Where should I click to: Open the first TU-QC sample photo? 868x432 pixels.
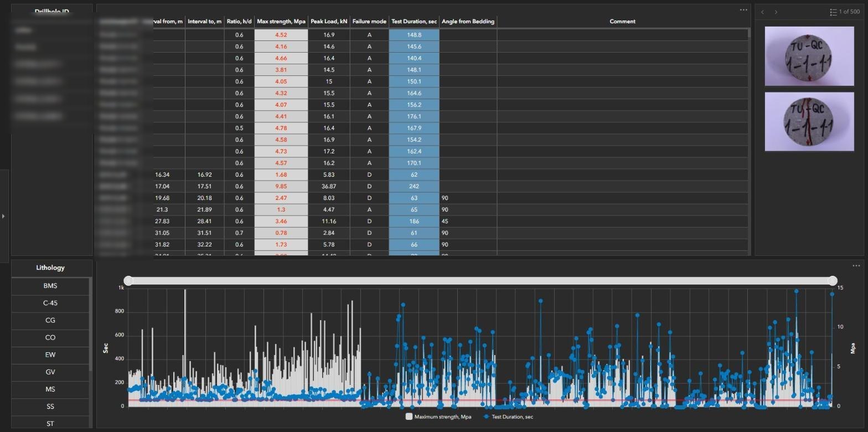(809, 56)
